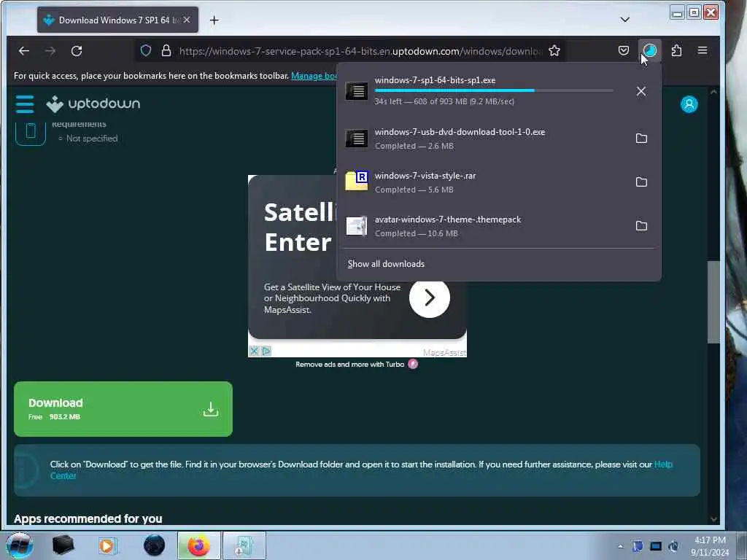View site security lock information
Image resolution: width=747 pixels, height=560 pixels.
(166, 50)
